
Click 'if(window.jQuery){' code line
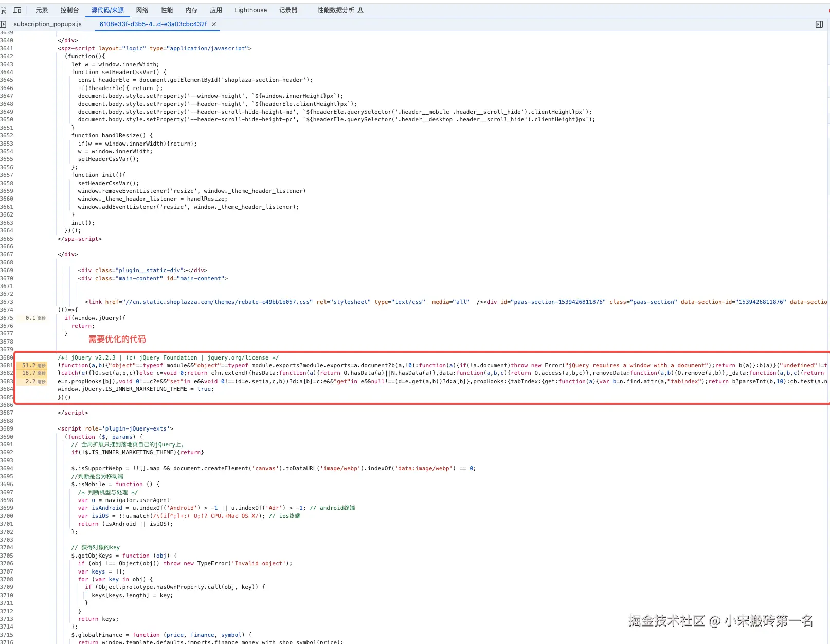(x=95, y=318)
